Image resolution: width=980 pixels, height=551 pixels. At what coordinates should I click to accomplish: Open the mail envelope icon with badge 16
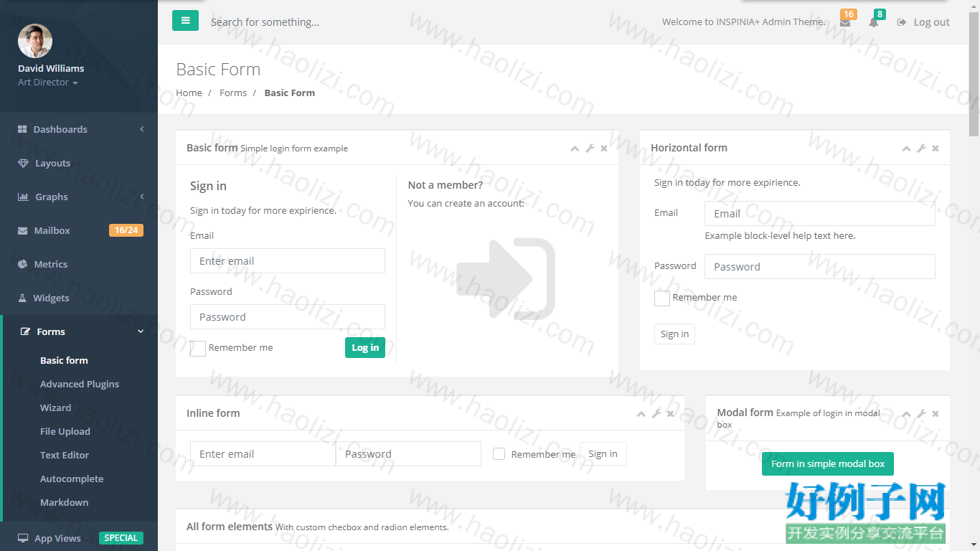click(x=845, y=22)
